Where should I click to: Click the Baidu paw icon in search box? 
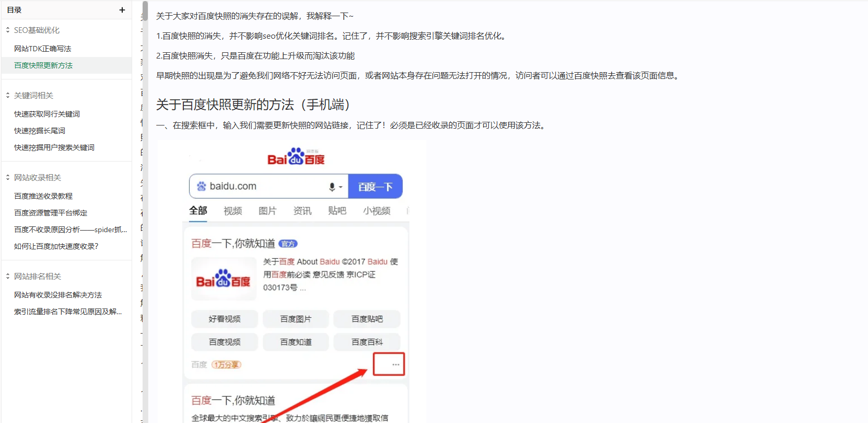[201, 186]
